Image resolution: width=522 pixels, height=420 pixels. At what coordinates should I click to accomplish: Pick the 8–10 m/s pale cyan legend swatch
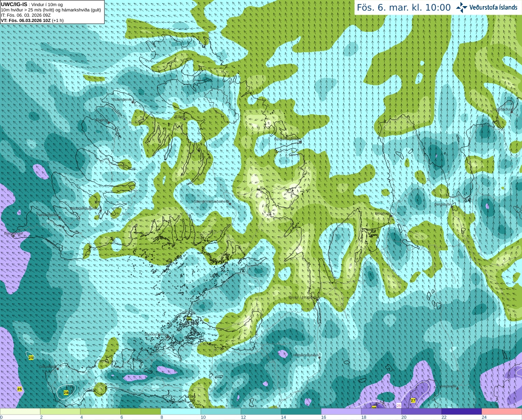181,411
